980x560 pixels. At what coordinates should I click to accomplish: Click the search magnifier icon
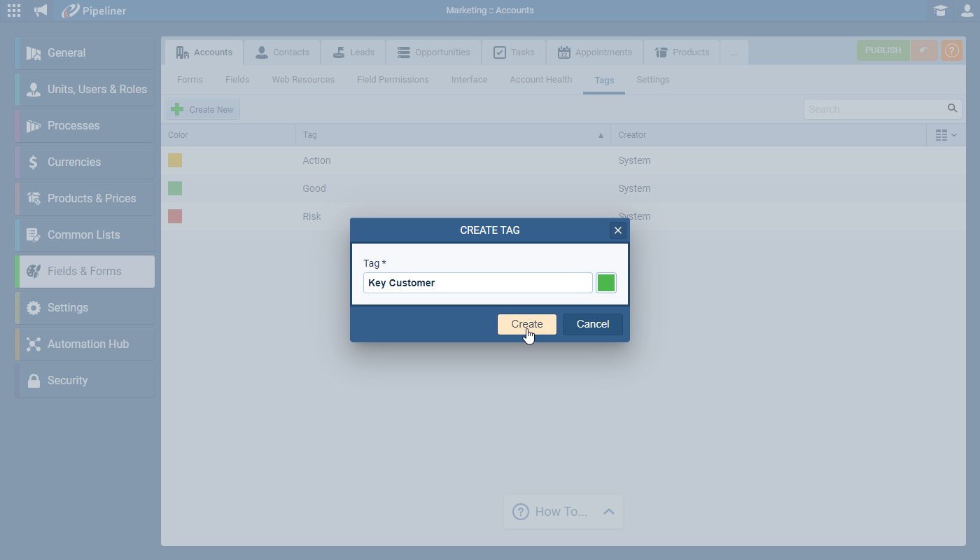pos(952,108)
